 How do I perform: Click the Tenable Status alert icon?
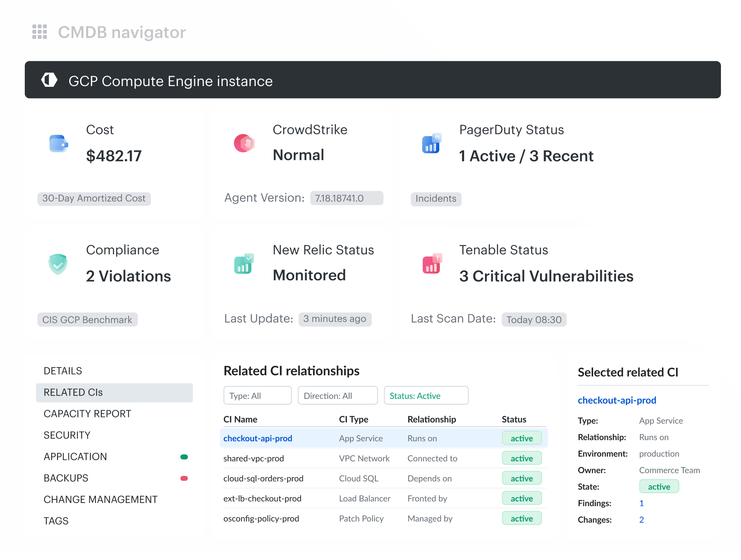tap(432, 264)
